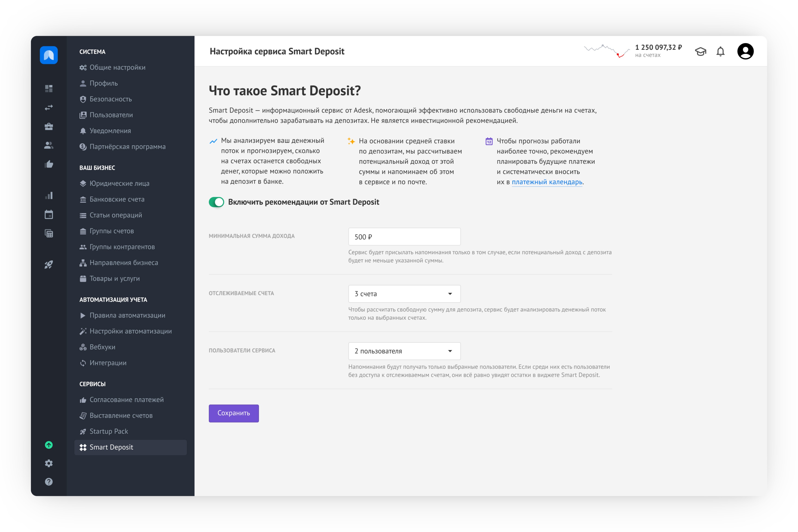This screenshot has width=798, height=532.
Task: Open the thumbs-up approvals icon in left rail
Action: tap(49, 164)
